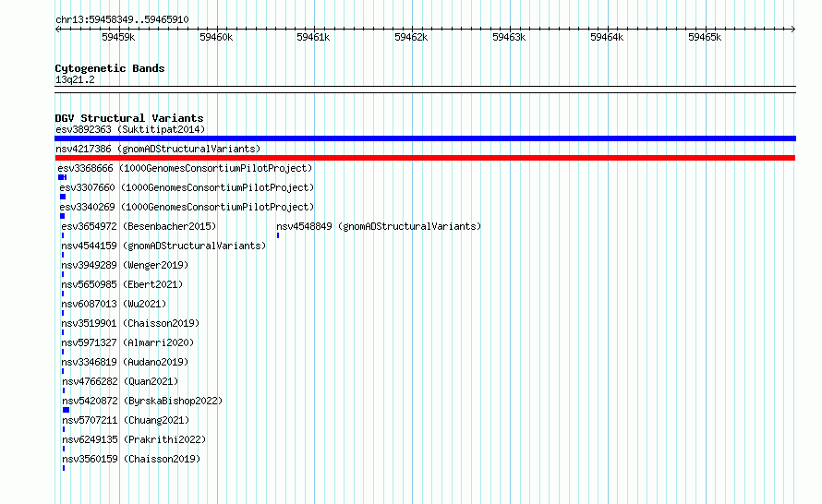Image resolution: width=822 pixels, height=504 pixels.
Task: Open the nsv5420872 (ByrskaBishop2022) variant
Action: [142, 401]
